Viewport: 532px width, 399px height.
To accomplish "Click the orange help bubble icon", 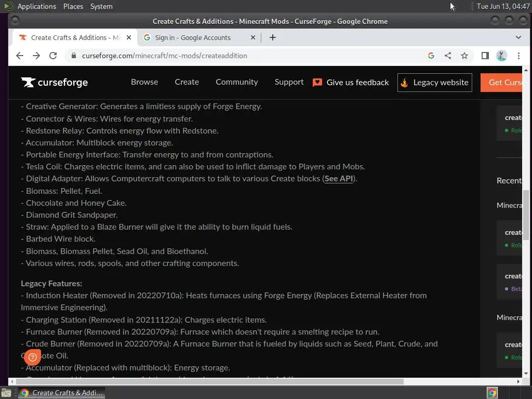I will (x=33, y=357).
